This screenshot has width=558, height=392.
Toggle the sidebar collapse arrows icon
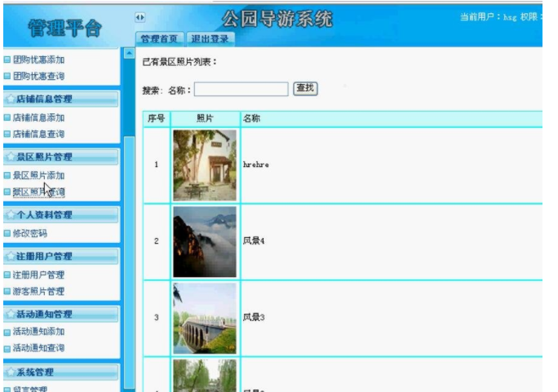[x=139, y=17]
